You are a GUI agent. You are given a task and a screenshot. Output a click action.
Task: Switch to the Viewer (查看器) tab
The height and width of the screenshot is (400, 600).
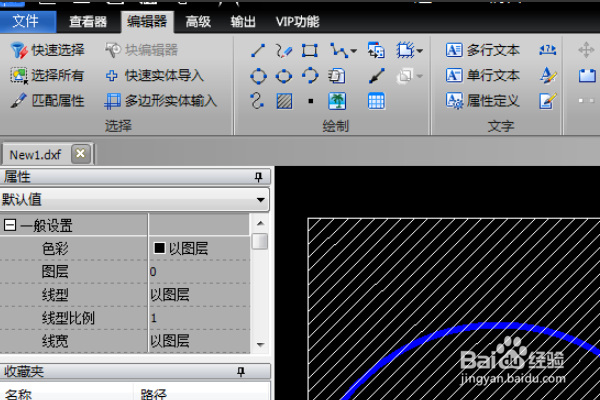pyautogui.click(x=88, y=21)
